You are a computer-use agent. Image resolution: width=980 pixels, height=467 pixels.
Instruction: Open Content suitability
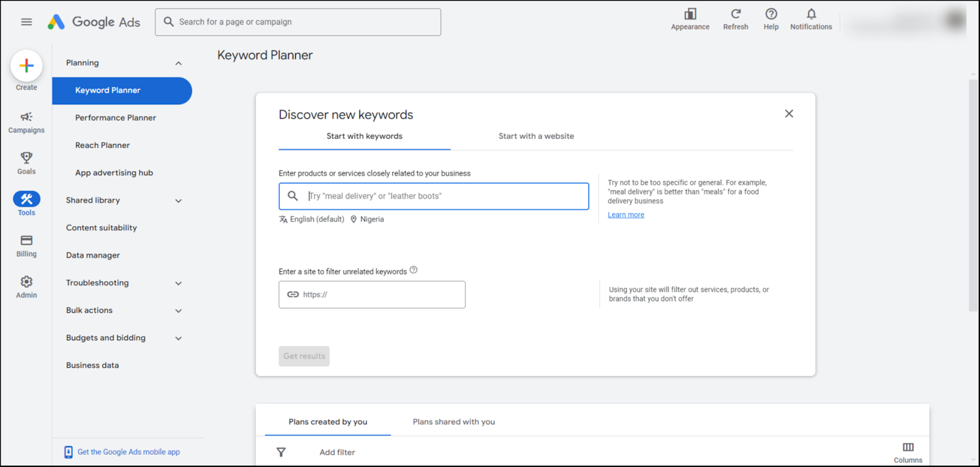102,228
